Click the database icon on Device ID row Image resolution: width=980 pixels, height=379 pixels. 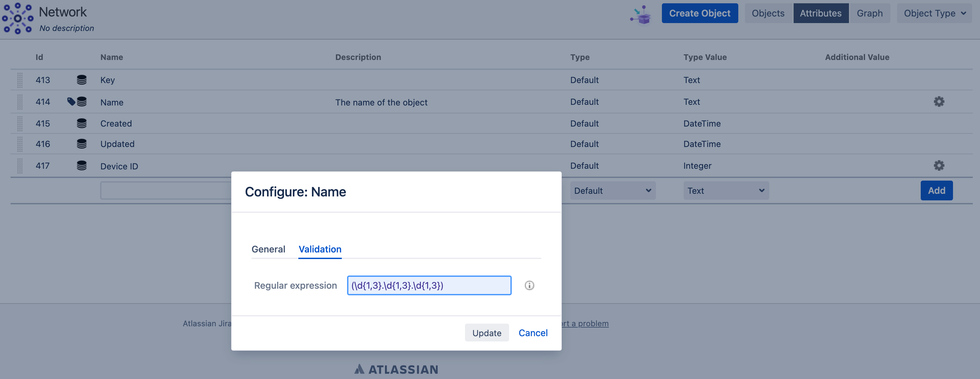tap(81, 166)
